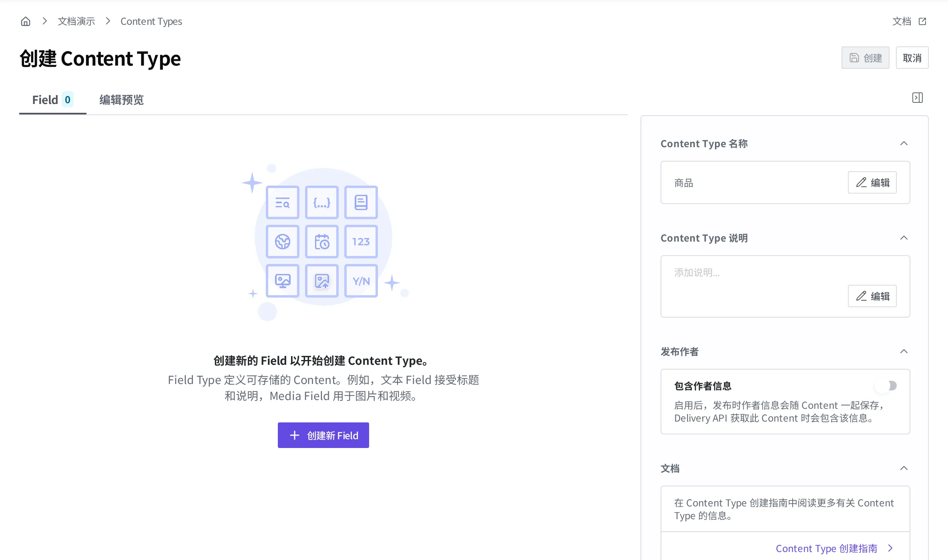Switch to the Field tab
Viewport: 948px width, 560px height.
click(52, 100)
